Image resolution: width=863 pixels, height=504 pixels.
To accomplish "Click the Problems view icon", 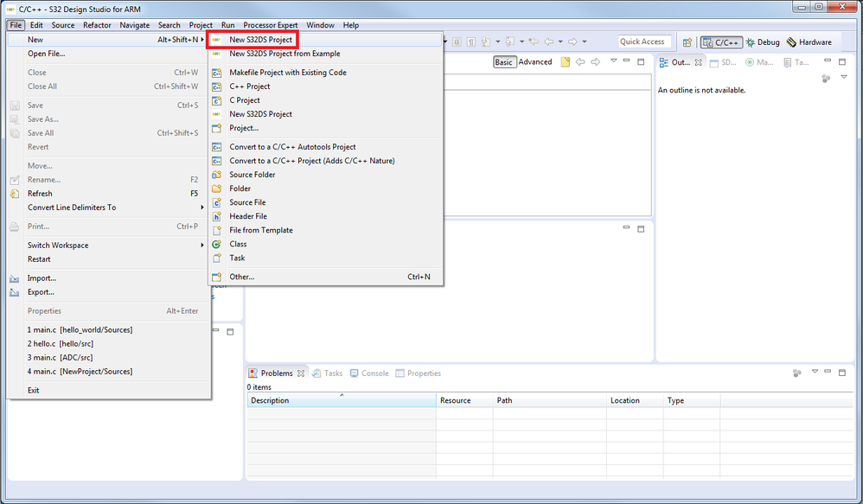I will pyautogui.click(x=253, y=373).
